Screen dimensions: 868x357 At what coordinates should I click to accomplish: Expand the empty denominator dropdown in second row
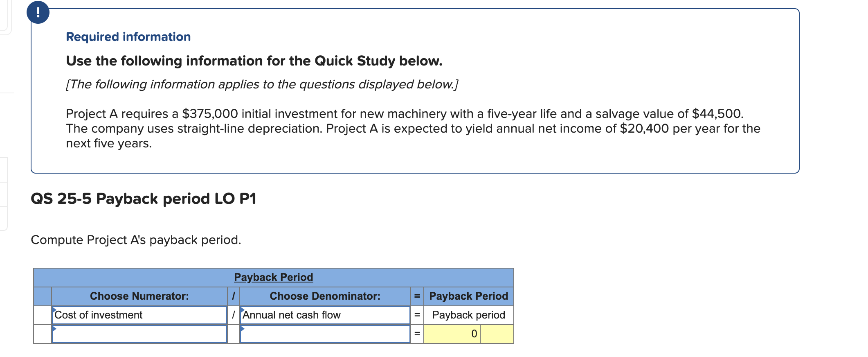(x=325, y=334)
